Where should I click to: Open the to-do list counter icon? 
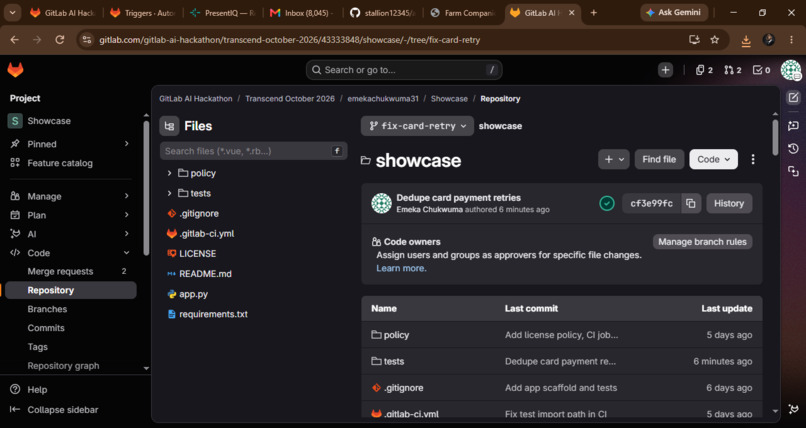pos(761,70)
